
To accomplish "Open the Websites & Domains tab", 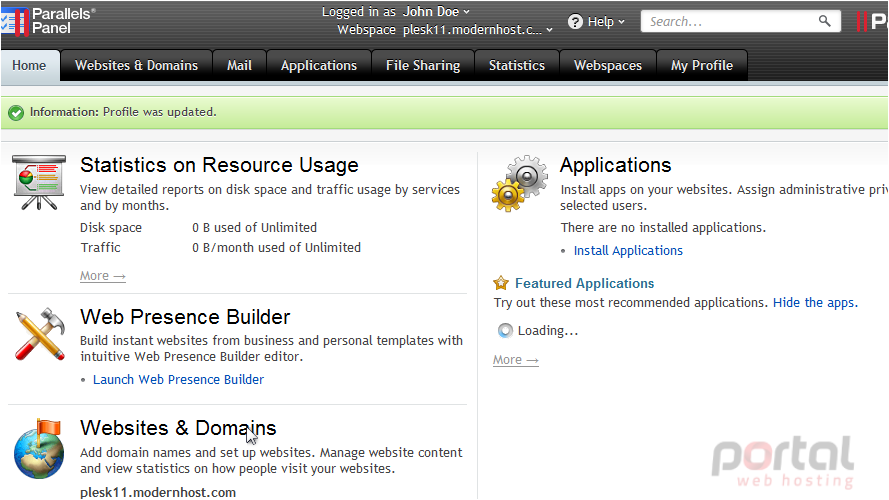I will 136,65.
